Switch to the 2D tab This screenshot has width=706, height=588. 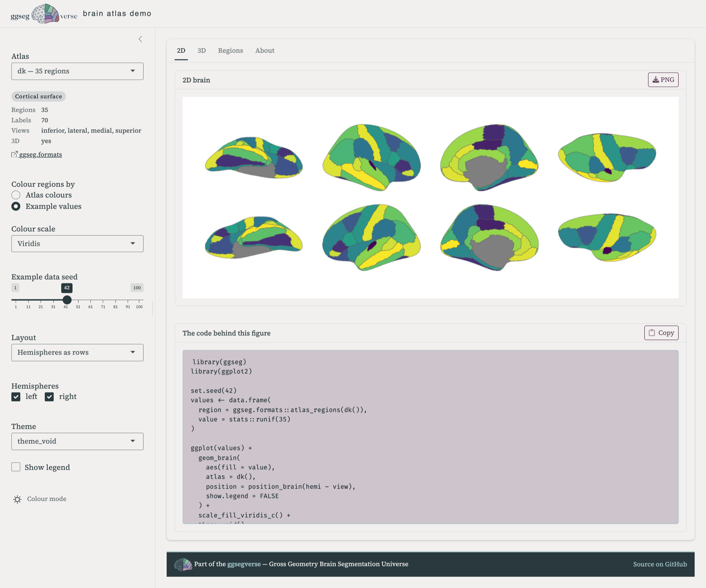[x=181, y=50]
